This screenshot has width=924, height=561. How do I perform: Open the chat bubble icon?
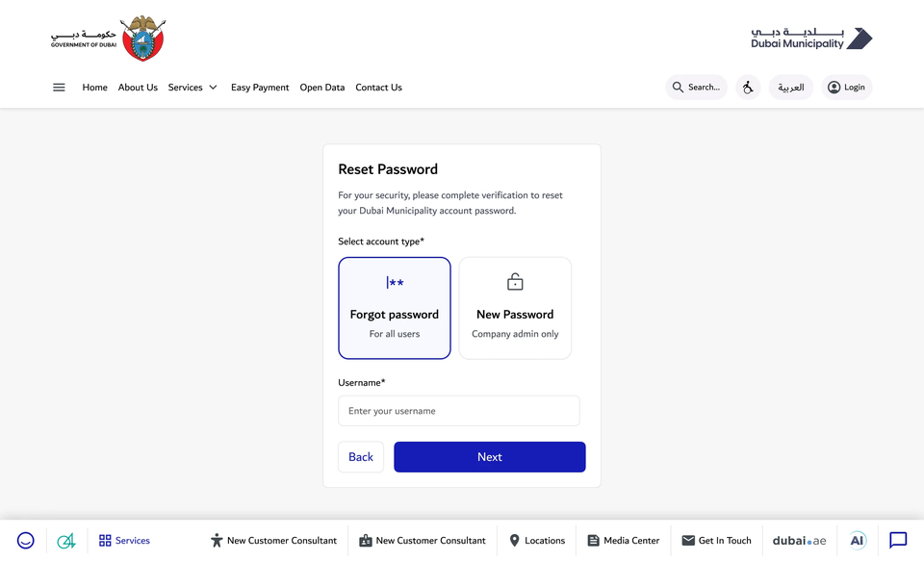[x=898, y=541]
